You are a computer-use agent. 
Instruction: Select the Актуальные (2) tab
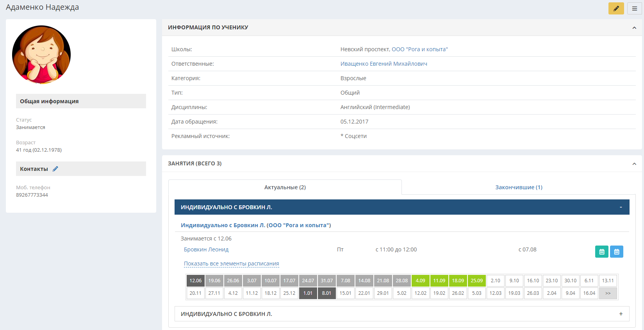pos(285,187)
